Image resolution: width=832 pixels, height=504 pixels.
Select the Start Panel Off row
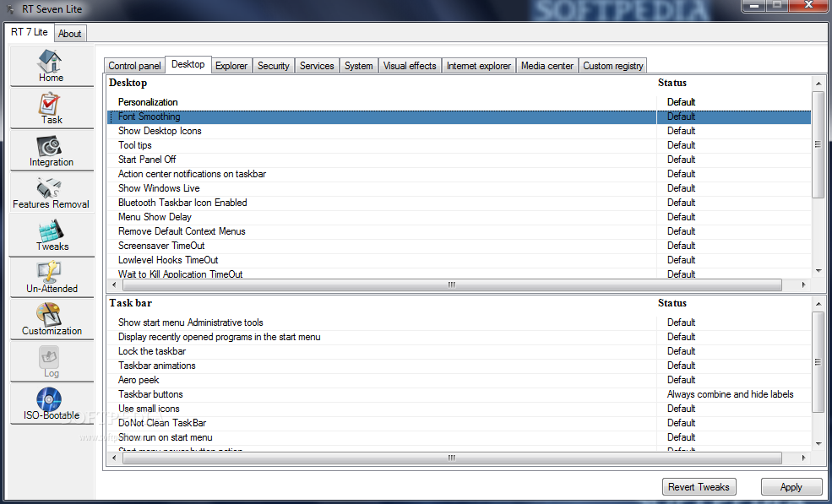tap(460, 160)
